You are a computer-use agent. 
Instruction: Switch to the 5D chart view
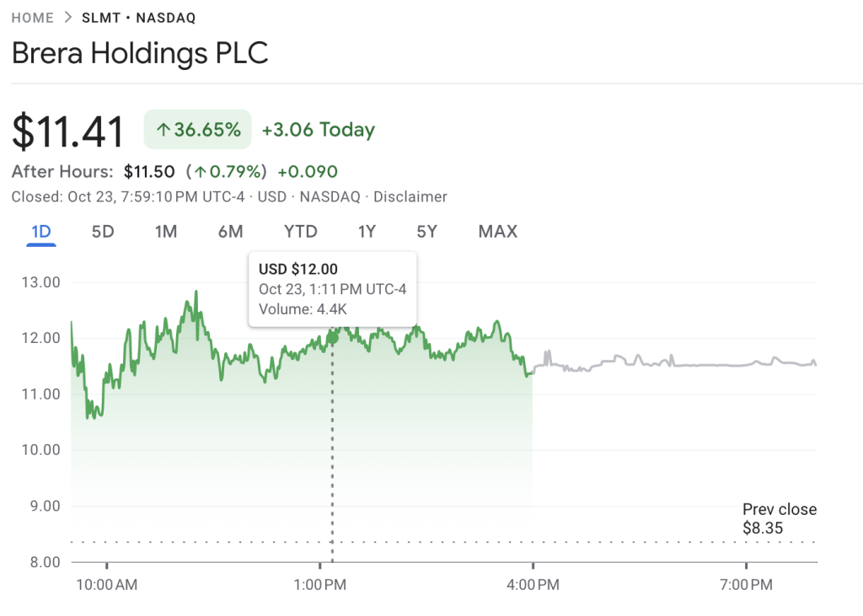[103, 232]
